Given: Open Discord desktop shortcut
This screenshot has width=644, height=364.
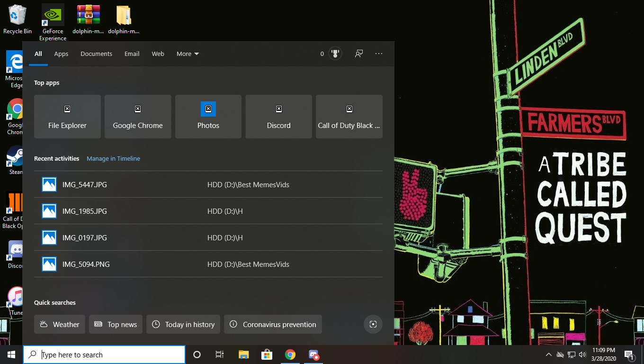Looking at the screenshot, I should coord(15,255).
